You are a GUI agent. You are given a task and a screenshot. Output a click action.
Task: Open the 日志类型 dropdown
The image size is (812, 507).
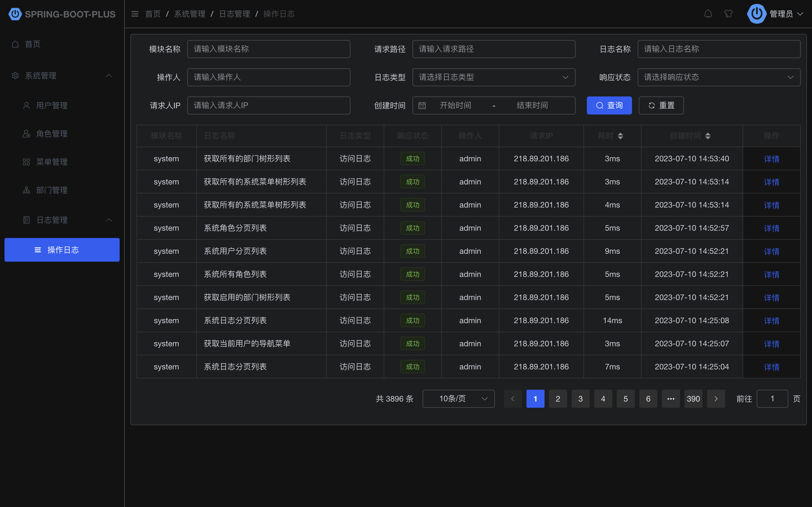493,78
